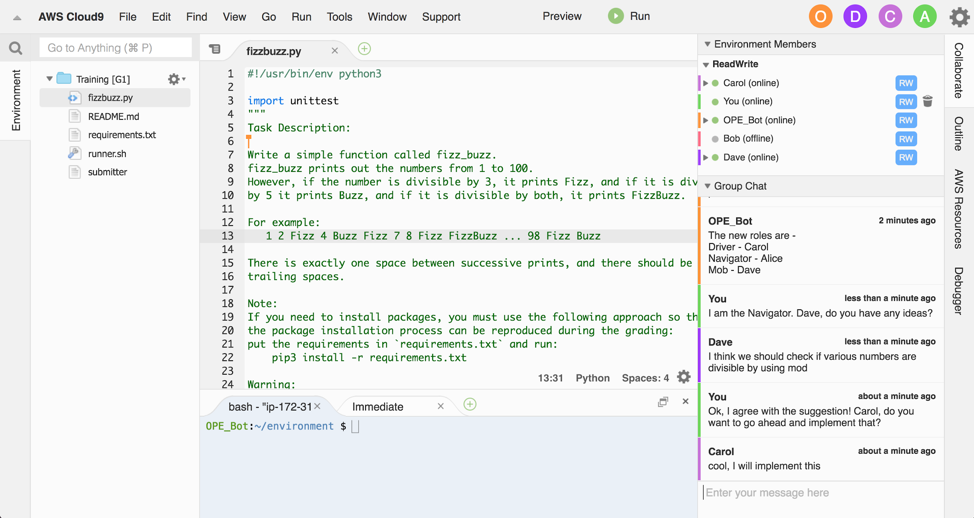This screenshot has height=518, width=974.
Task: Click the green A member avatar
Action: 924,17
